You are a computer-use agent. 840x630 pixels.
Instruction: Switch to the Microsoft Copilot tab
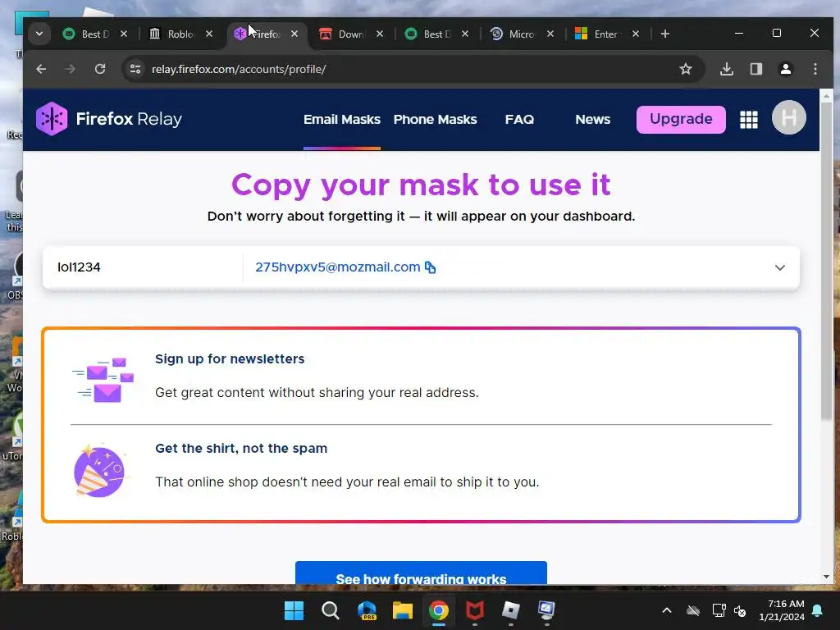point(514,34)
